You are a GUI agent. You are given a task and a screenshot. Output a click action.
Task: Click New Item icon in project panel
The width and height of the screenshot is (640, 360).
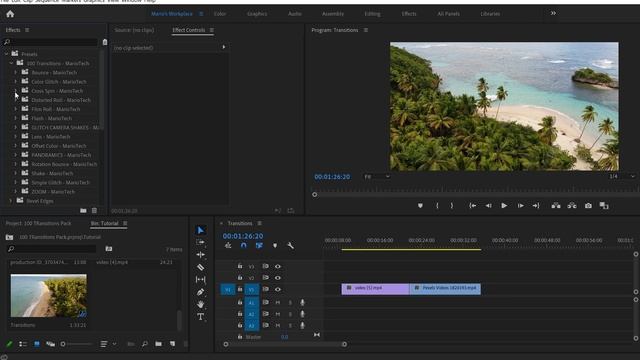point(172,344)
